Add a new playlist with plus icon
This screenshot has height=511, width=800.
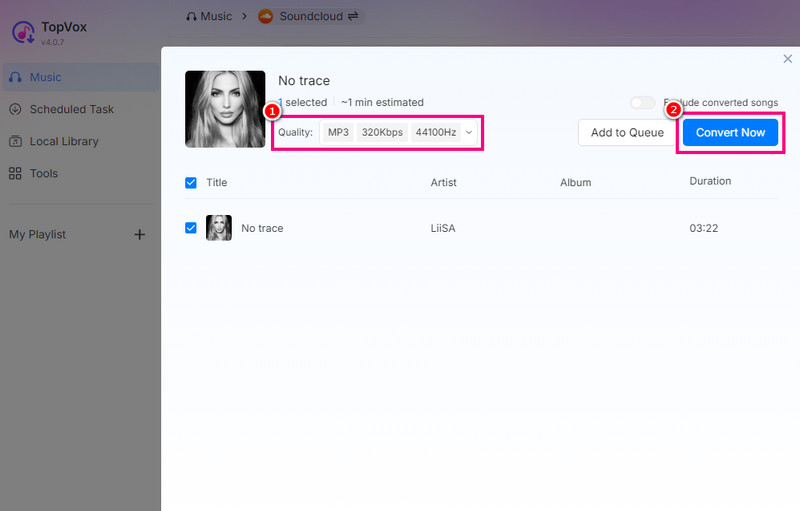140,234
